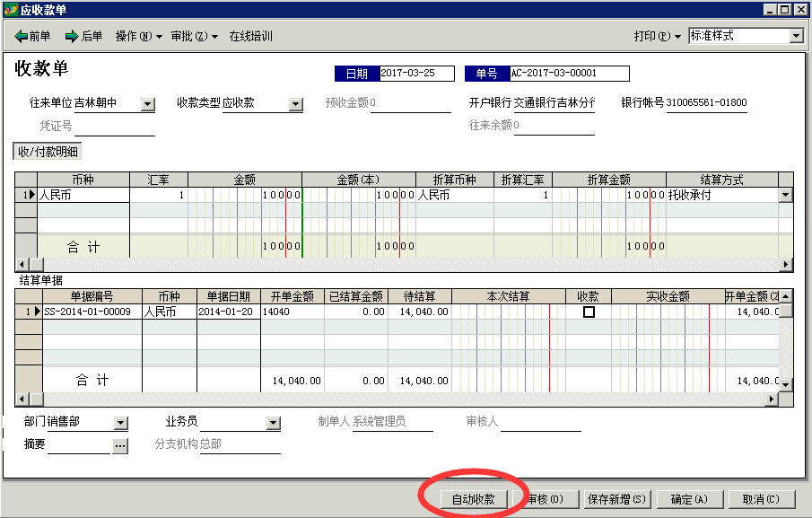Expand the 往来单位 dropdown
The image size is (812, 518).
147,104
